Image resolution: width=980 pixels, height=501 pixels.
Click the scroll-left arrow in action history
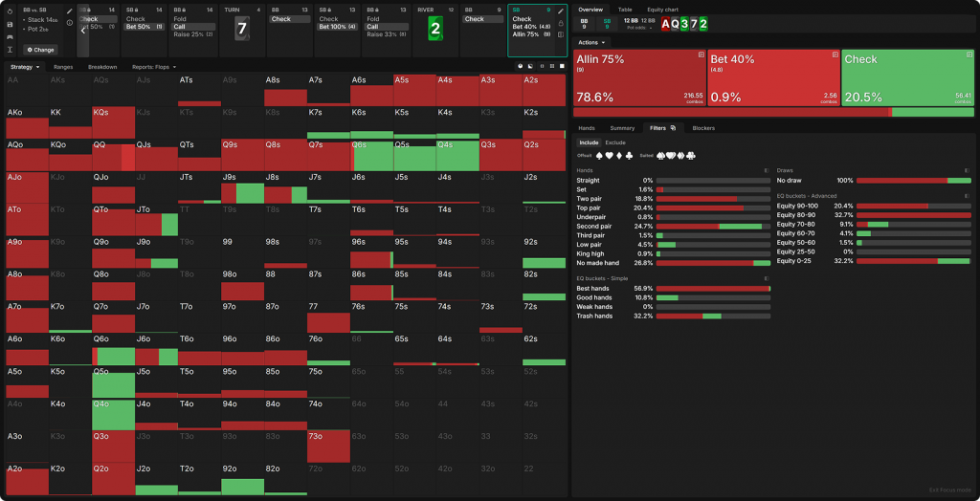click(x=83, y=31)
